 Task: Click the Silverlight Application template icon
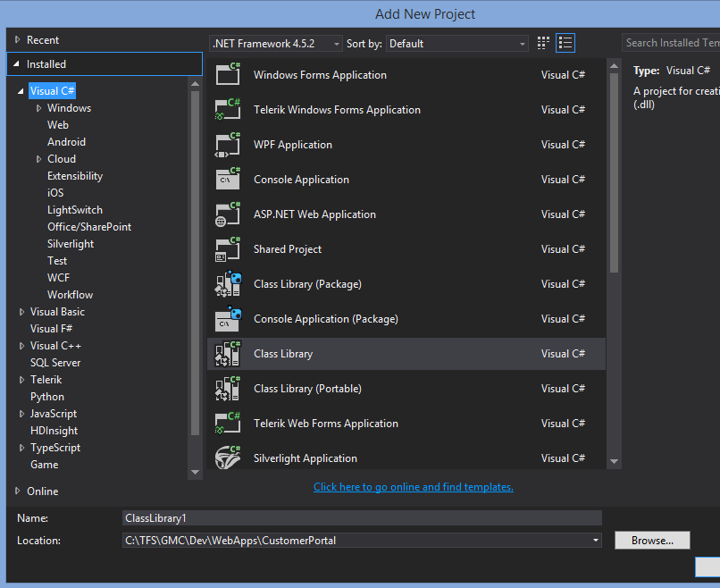pos(228,458)
